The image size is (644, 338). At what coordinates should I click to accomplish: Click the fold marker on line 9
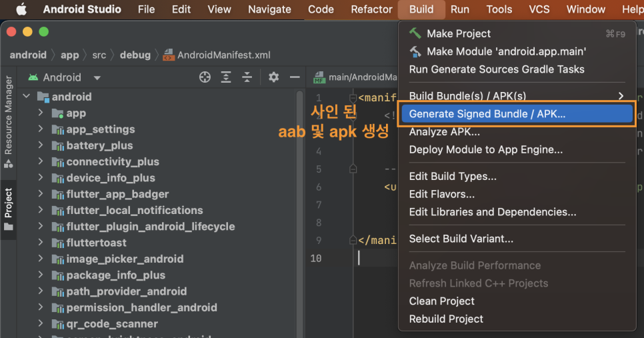353,240
